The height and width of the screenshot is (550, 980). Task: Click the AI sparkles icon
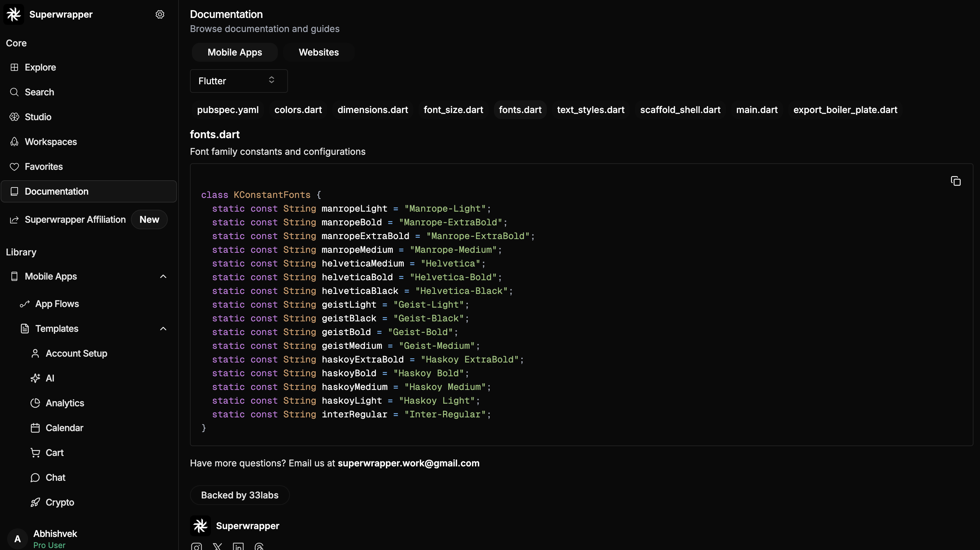[35, 378]
